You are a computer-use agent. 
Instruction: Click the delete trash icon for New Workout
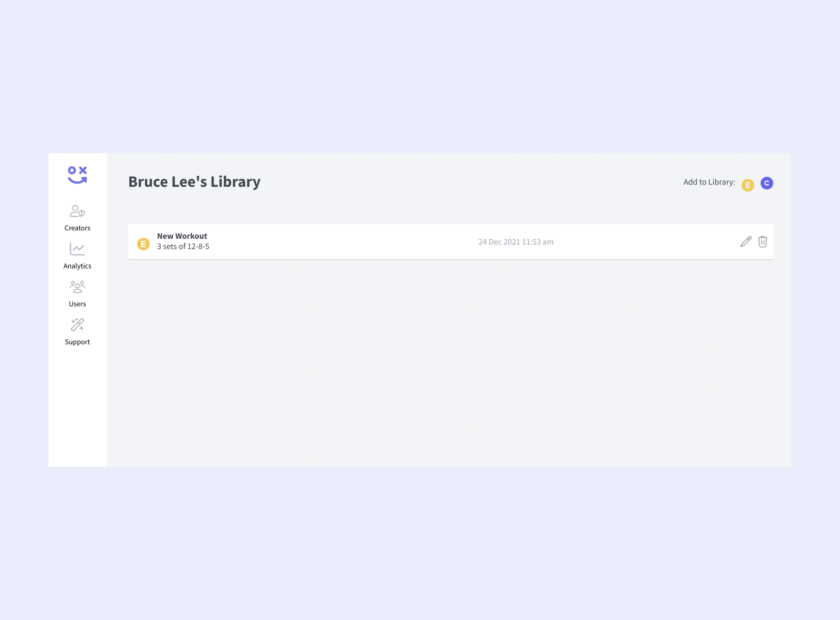[763, 241]
